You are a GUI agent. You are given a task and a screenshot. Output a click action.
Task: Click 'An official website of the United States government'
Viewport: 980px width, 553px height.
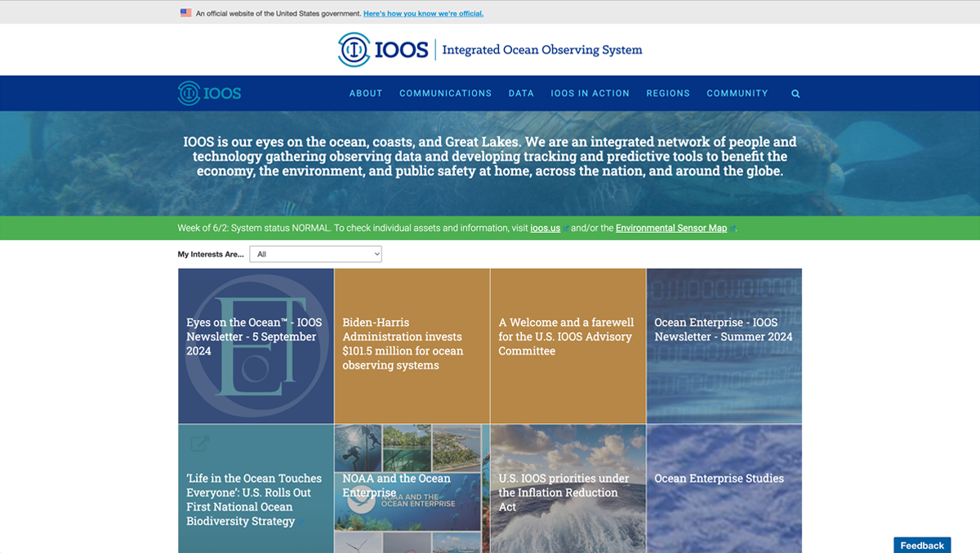[x=278, y=14]
